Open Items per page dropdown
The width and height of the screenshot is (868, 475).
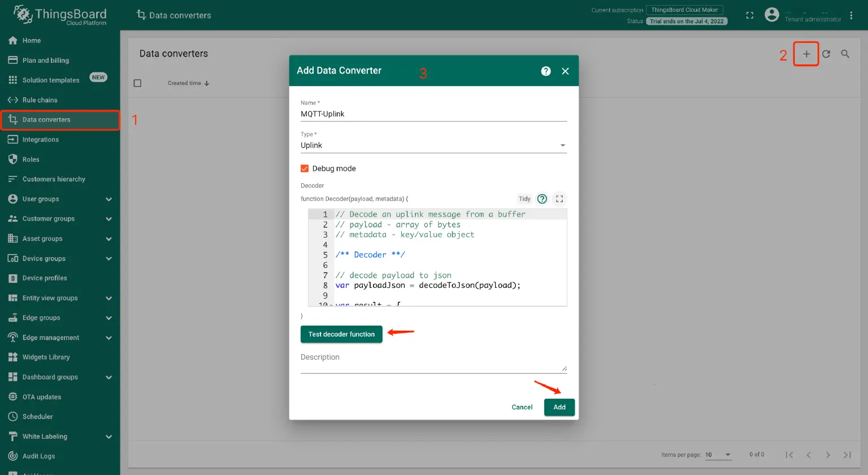point(718,455)
